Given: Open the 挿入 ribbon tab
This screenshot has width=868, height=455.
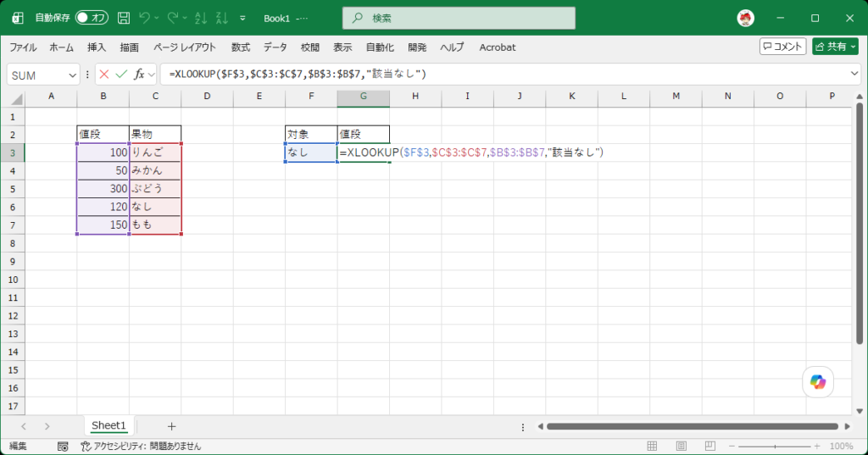Looking at the screenshot, I should tap(97, 47).
